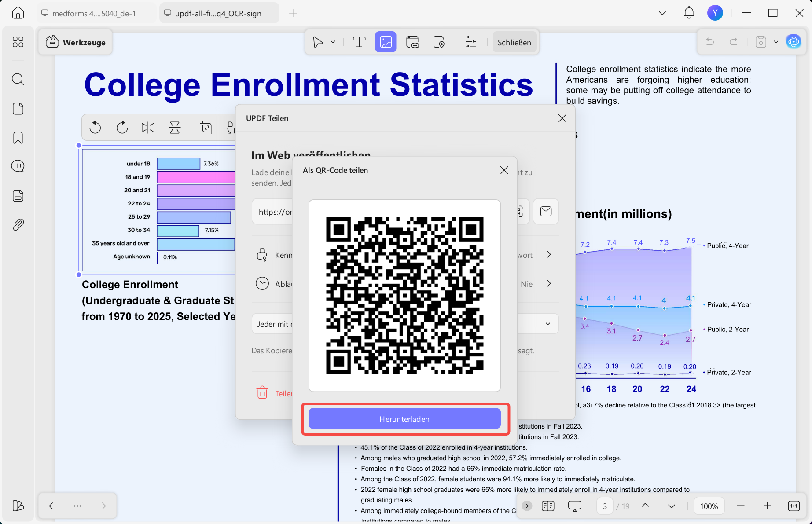Open the comments panel in left sidebar
812x524 pixels.
(x=18, y=166)
